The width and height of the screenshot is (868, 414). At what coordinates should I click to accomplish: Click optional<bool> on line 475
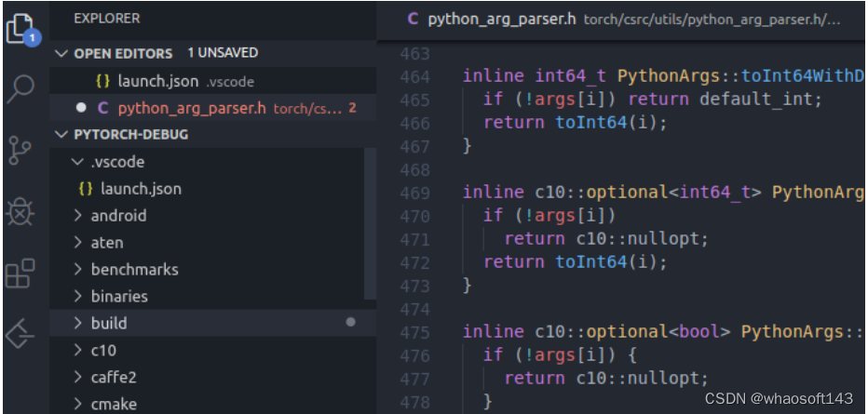click(658, 331)
